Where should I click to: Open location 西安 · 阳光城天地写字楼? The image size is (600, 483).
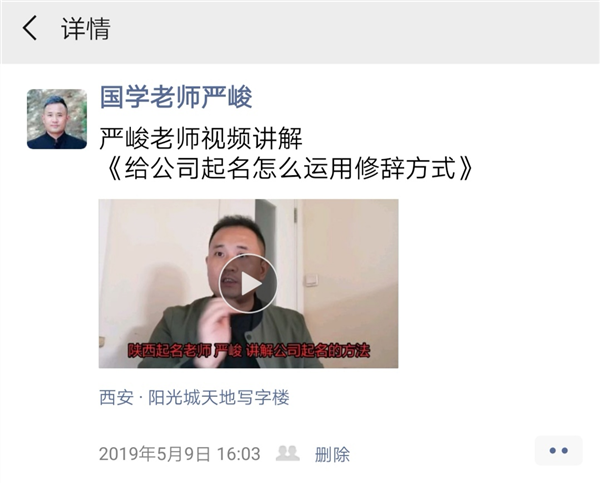194,397
